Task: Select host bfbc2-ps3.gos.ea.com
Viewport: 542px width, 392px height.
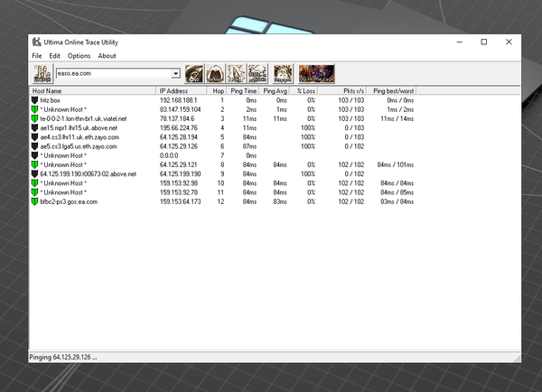Action: [69, 202]
